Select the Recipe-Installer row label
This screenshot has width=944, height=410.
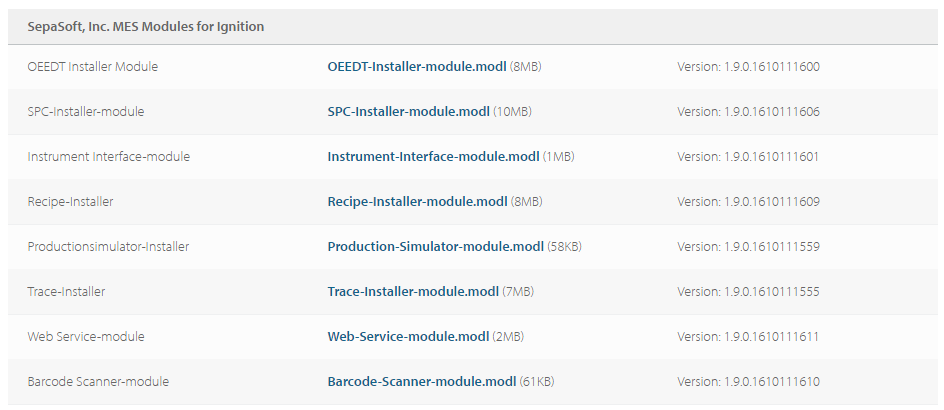click(70, 202)
